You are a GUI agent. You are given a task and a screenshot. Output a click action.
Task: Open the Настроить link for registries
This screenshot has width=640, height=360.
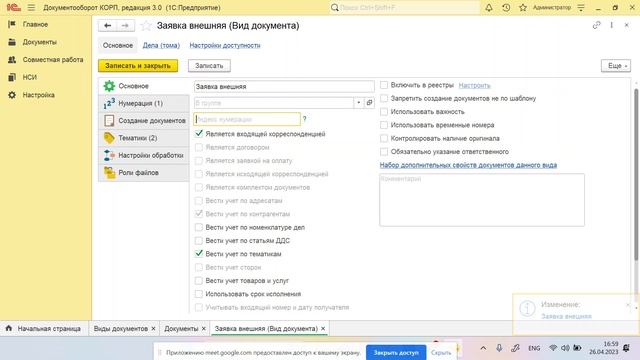point(474,85)
